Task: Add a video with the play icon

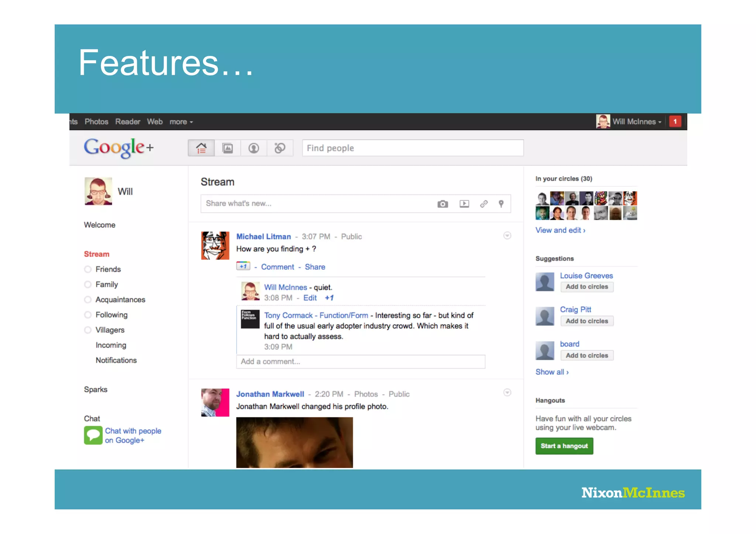Action: point(464,204)
